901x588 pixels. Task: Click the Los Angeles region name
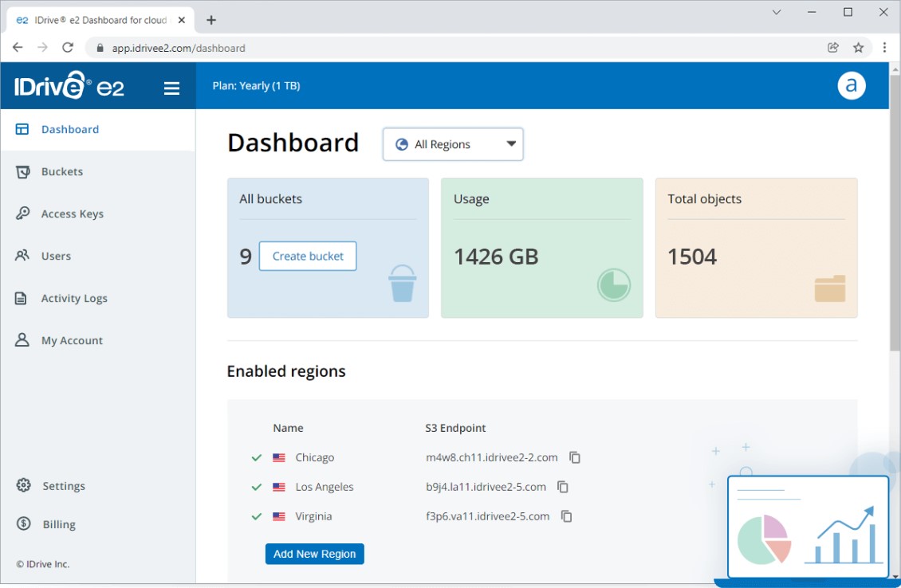coord(324,487)
